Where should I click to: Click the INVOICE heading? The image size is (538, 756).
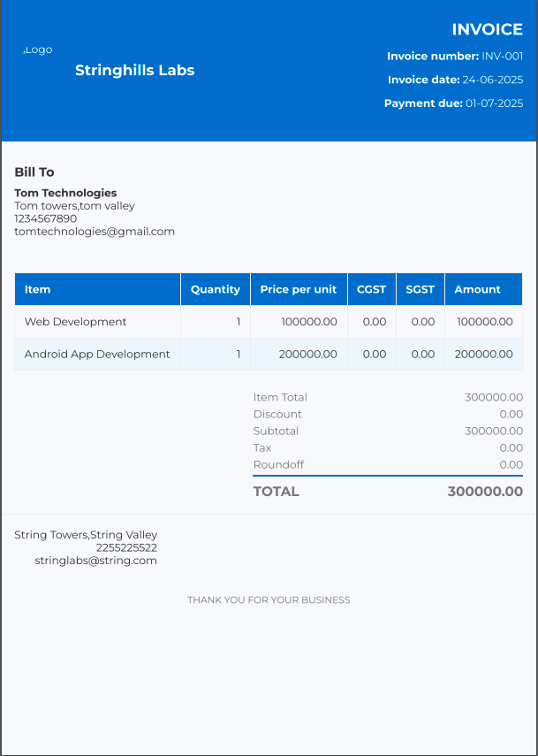tap(487, 30)
